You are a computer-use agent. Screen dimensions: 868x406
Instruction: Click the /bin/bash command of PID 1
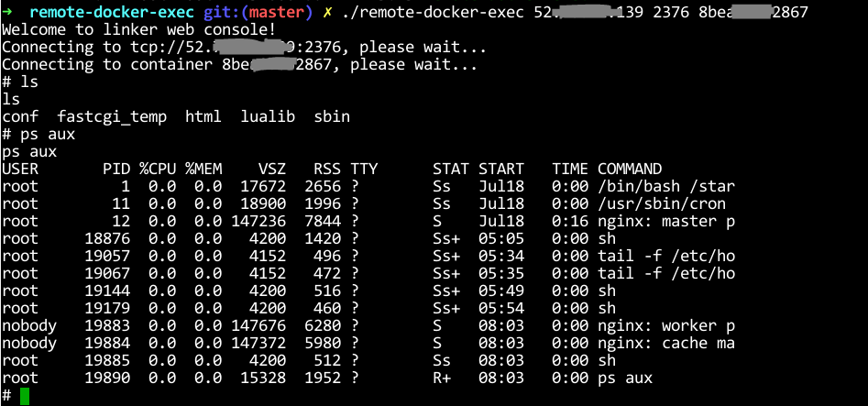[666, 187]
